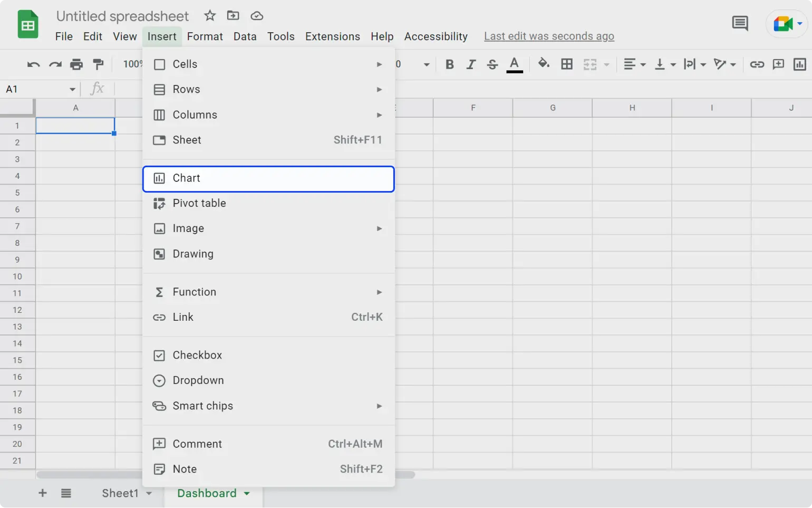Open the all sheets list
812x508 pixels.
(x=66, y=493)
